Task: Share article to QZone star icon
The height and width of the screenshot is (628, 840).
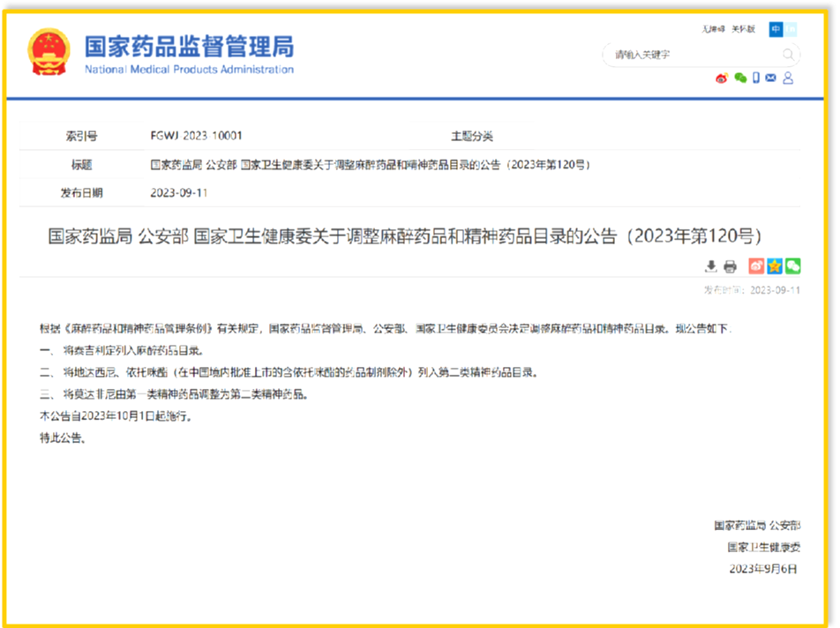Action: pyautogui.click(x=774, y=266)
